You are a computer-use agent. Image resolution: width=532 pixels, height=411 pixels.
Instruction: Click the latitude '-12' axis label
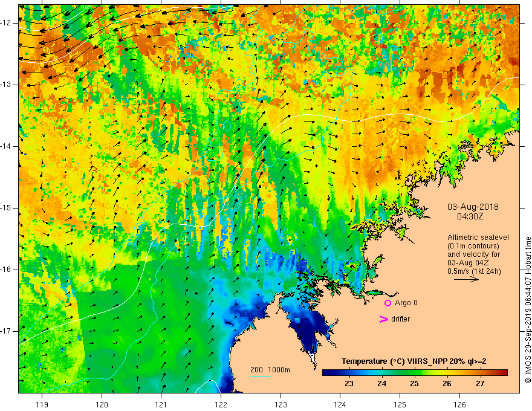coord(7,23)
